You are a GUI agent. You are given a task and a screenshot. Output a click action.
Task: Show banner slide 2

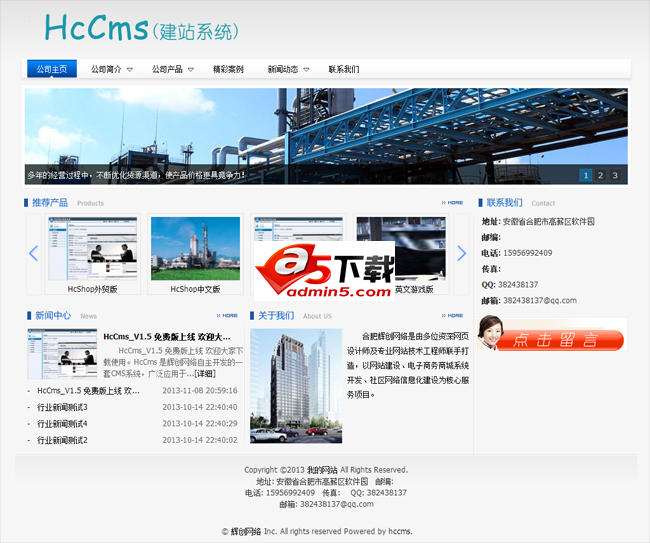coord(600,175)
